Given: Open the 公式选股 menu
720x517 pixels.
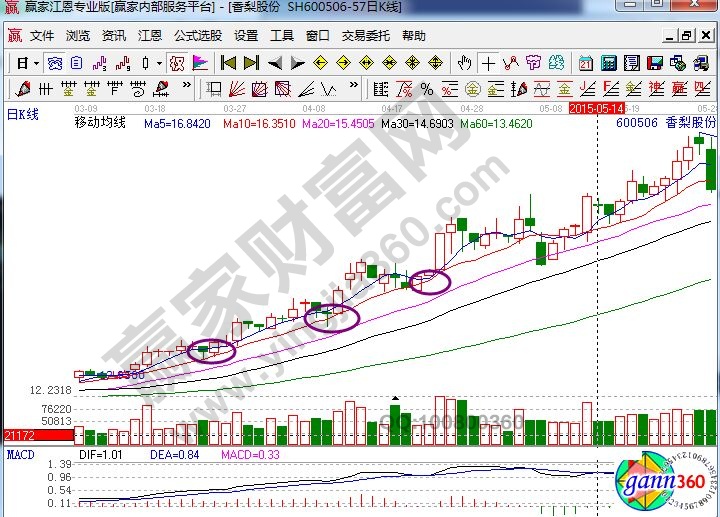Looking at the screenshot, I should pos(197,35).
